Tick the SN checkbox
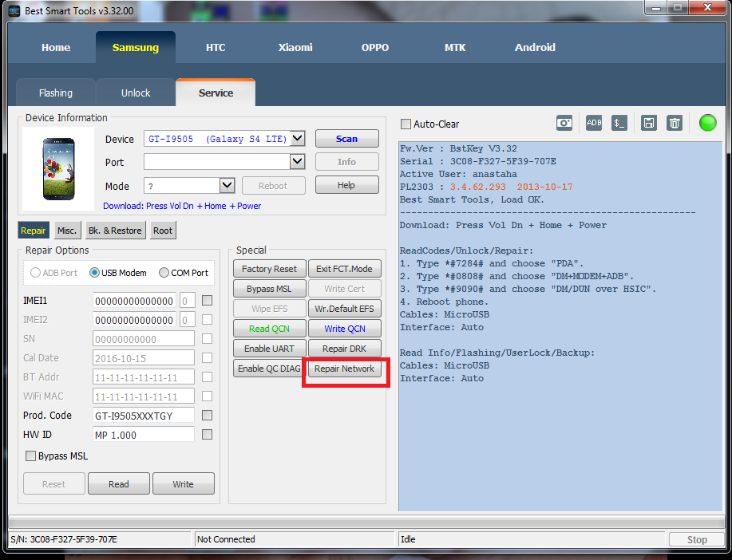This screenshot has width=732, height=560. click(x=208, y=339)
